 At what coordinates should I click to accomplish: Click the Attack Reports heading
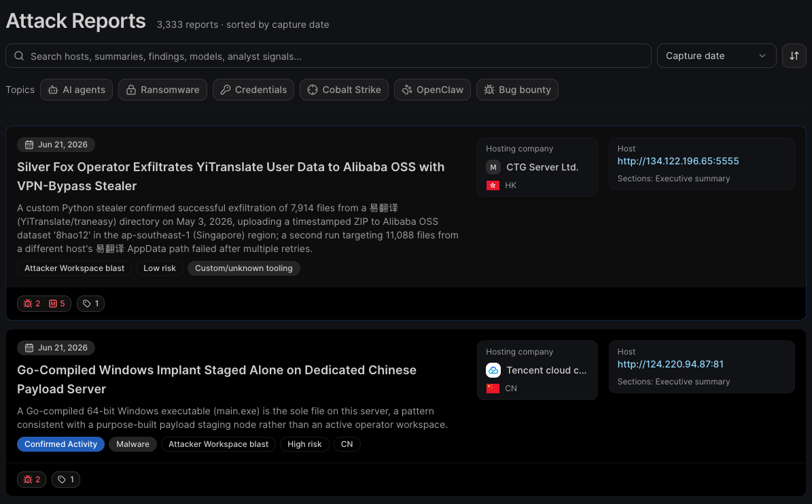pyautogui.click(x=75, y=20)
